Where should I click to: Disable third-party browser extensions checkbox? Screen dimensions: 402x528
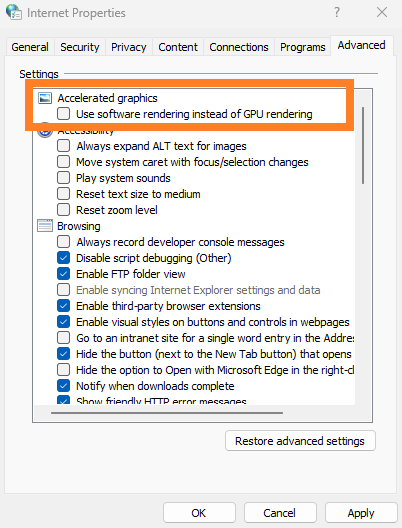(x=64, y=306)
